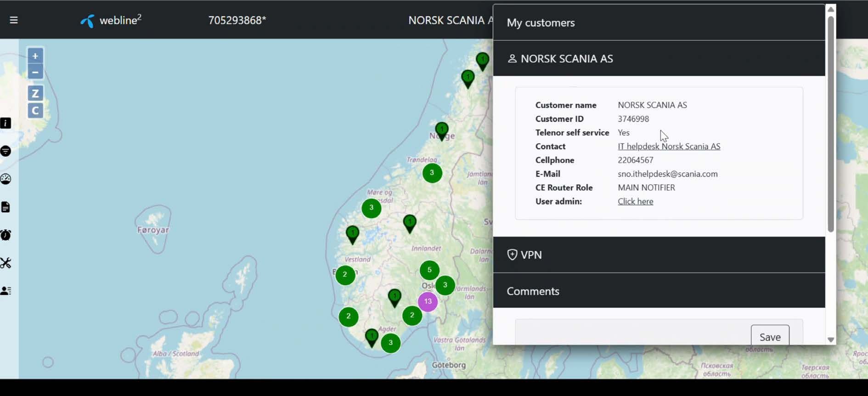Expand the VPN section
The width and height of the screenshot is (868, 396).
pyautogui.click(x=659, y=255)
